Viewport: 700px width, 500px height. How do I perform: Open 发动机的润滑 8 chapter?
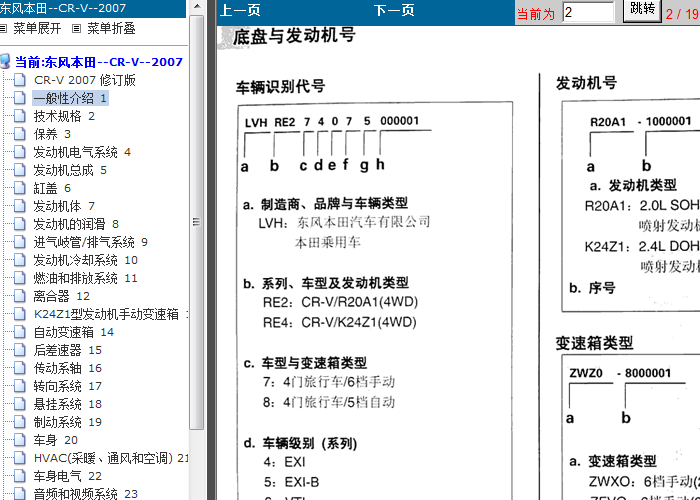coord(76,224)
